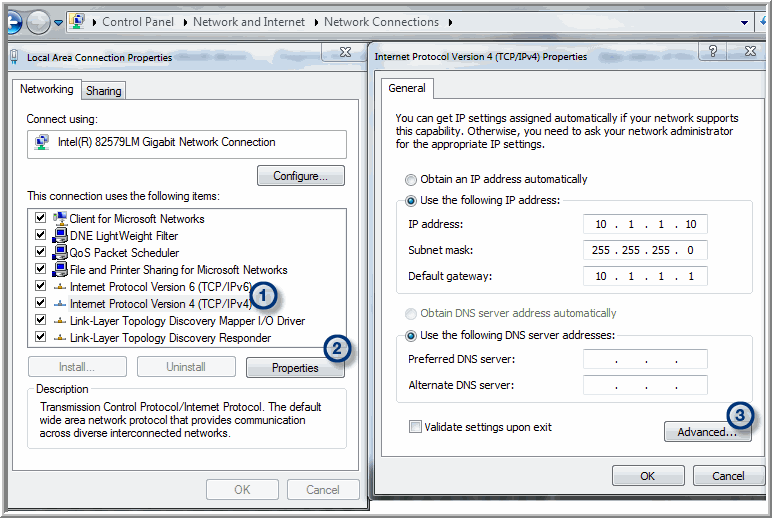Select the QoS Packet Scheduler icon
Viewport: 772px width, 518px height.
point(59,253)
